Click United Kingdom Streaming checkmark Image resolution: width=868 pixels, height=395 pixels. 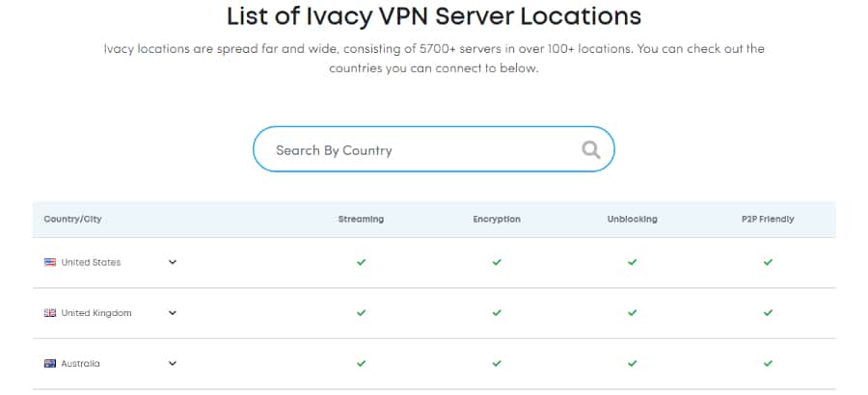tap(361, 313)
